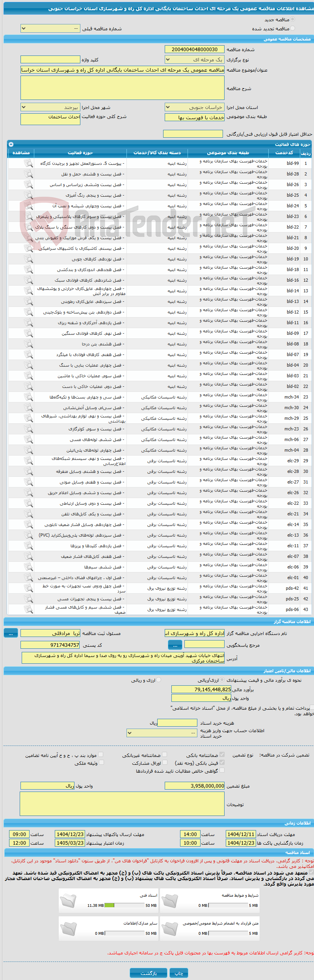
Task: Open view magnifier icon for row bld-25
Action: (x=28, y=195)
